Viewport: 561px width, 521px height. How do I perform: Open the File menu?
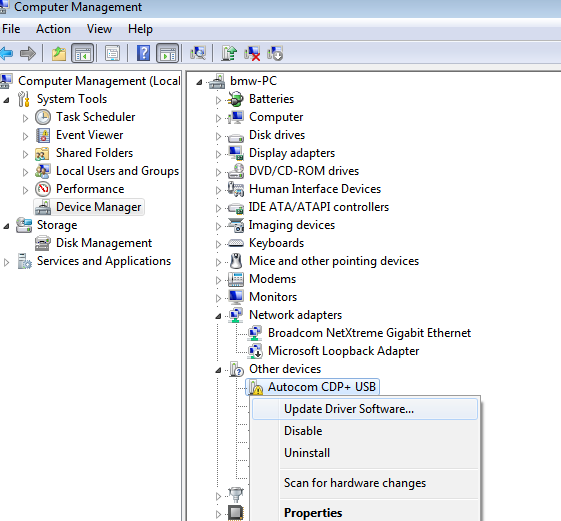(x=11, y=29)
